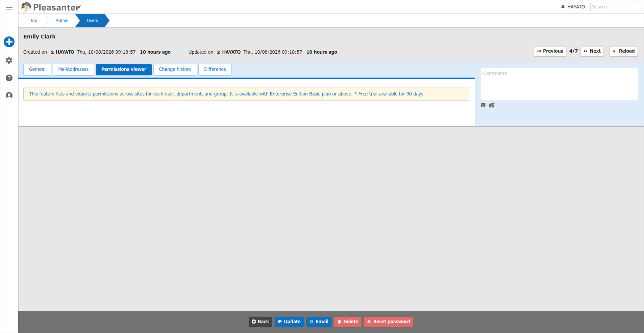
Task: Click inside the Comments text area
Action: [x=559, y=84]
